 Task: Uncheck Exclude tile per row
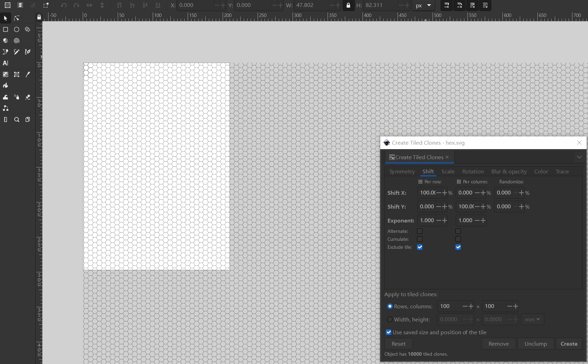tap(420, 247)
